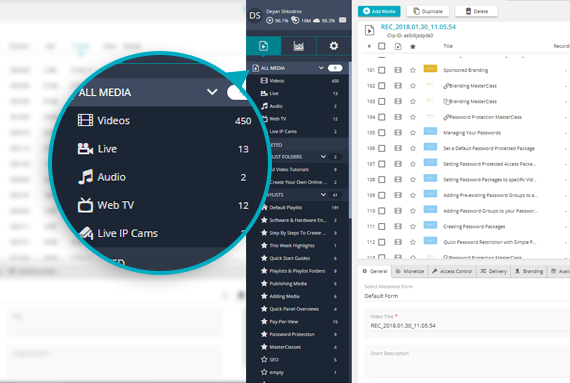The image size is (570, 383).
Task: Click star for Creating Password Packages row
Action: [x=413, y=226]
